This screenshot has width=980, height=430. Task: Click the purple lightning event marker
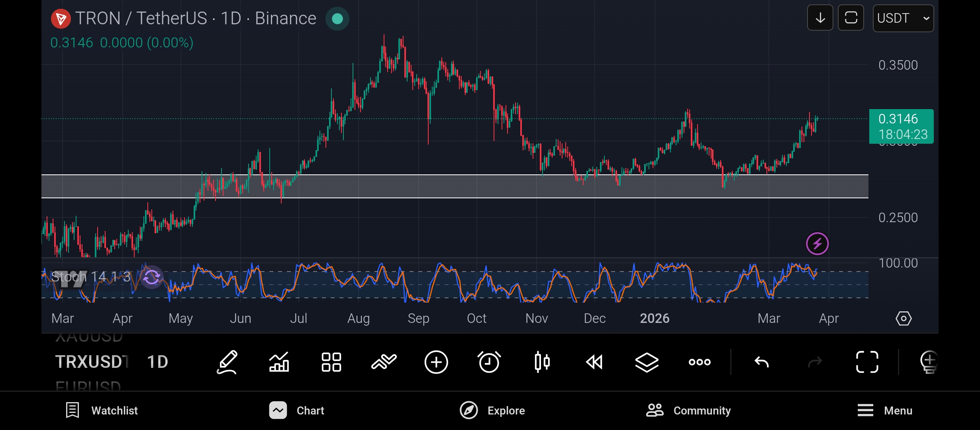coord(817,244)
